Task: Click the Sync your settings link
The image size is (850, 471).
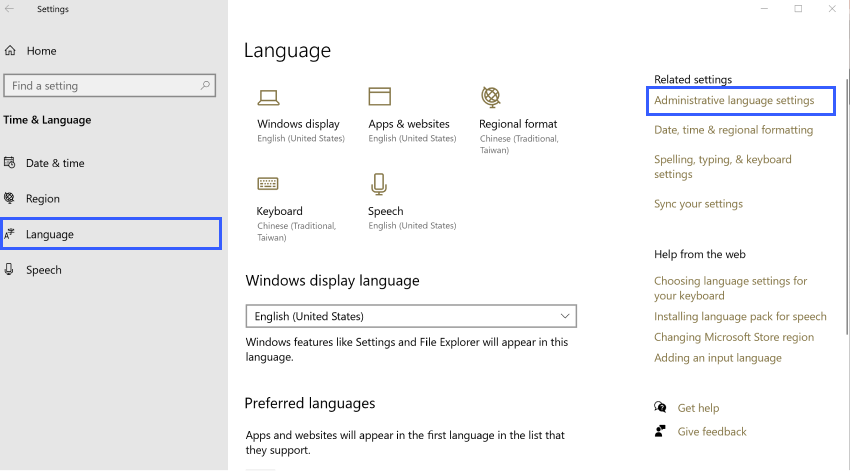Action: (698, 204)
